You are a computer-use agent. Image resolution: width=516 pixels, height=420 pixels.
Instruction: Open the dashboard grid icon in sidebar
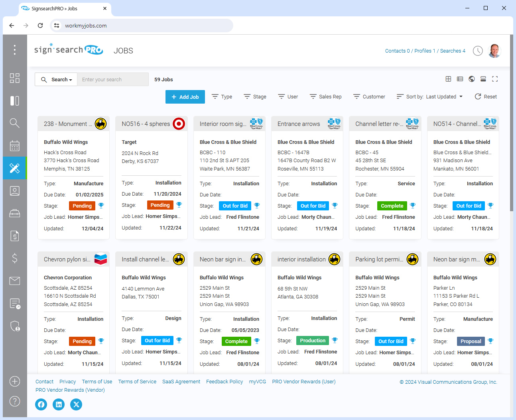(x=15, y=78)
